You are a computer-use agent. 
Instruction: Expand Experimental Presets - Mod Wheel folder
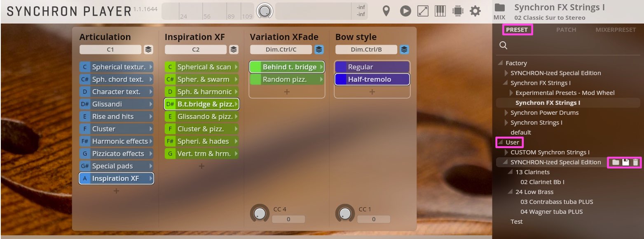(x=512, y=93)
